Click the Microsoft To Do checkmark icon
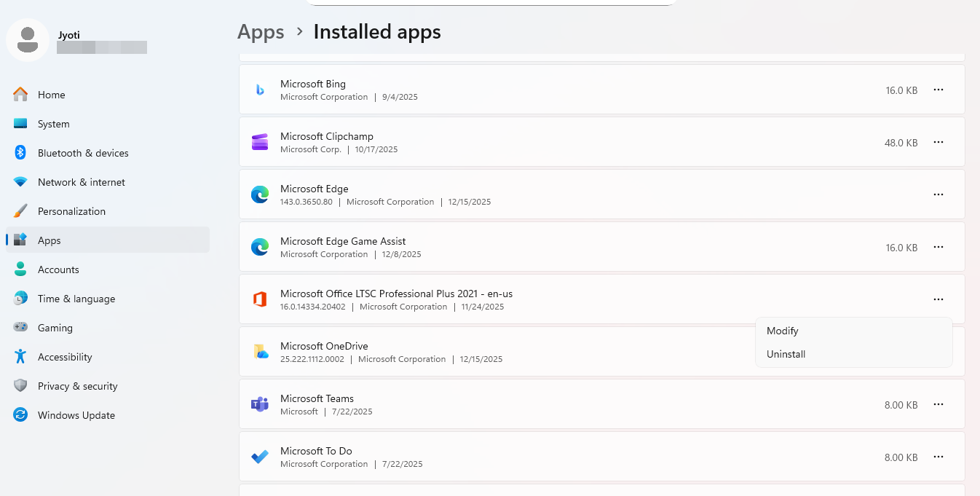 (260, 456)
